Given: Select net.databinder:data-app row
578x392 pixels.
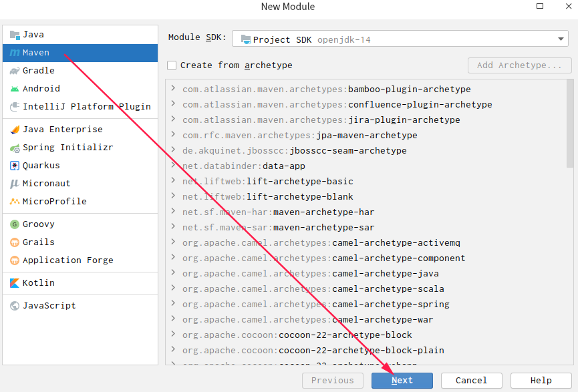Looking at the screenshot, I should [366, 166].
